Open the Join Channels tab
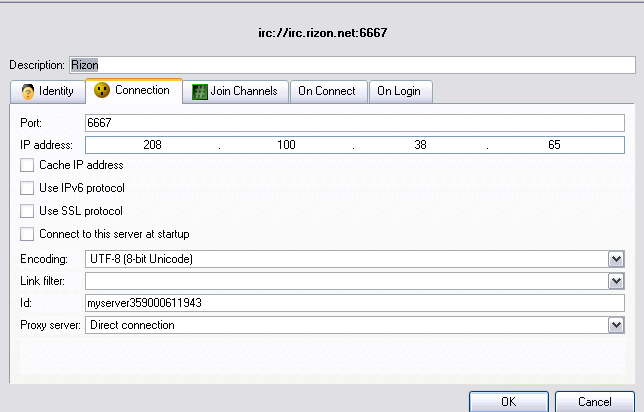The image size is (644, 412). click(235, 91)
